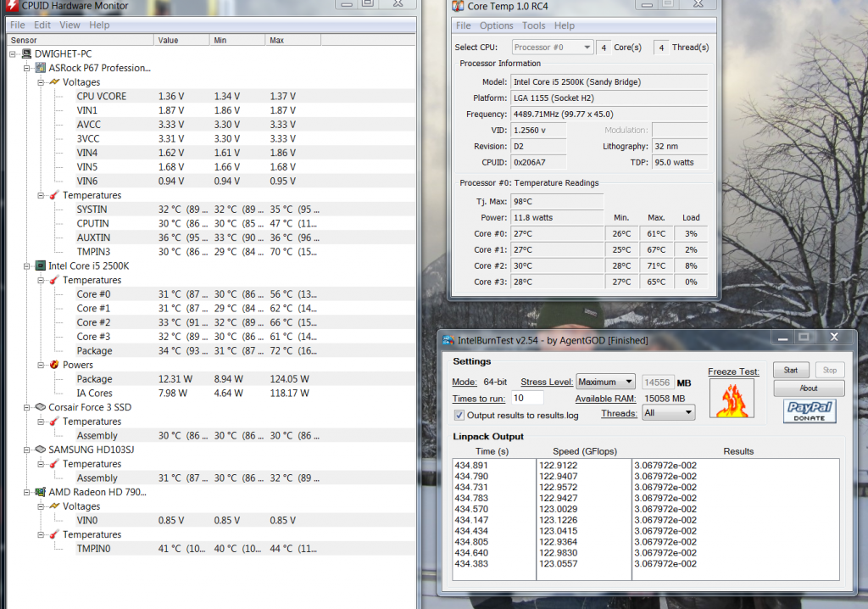868x609 pixels.
Task: Click the ASRock P67 motherboard icon
Action: [x=41, y=68]
